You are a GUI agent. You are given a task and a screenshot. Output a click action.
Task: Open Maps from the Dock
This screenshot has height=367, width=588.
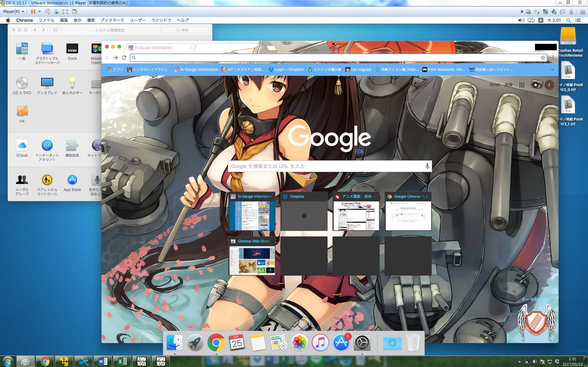click(279, 342)
